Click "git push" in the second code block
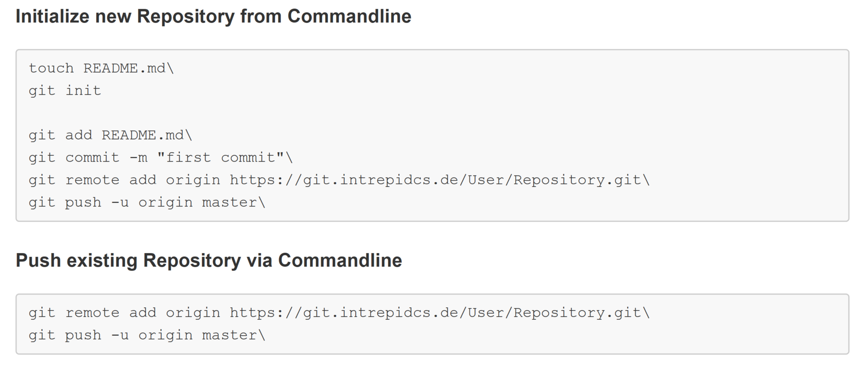This screenshot has height=366, width=868. tap(65, 335)
